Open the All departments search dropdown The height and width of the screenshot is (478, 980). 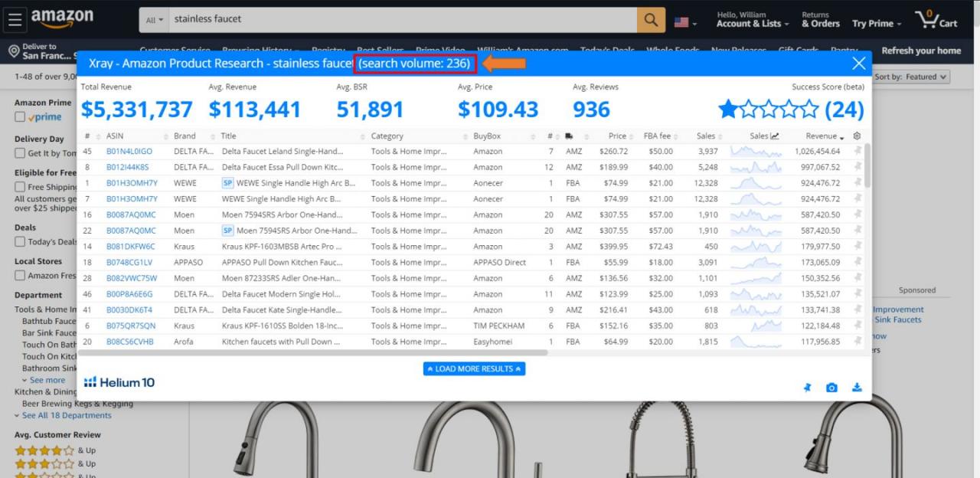click(154, 20)
